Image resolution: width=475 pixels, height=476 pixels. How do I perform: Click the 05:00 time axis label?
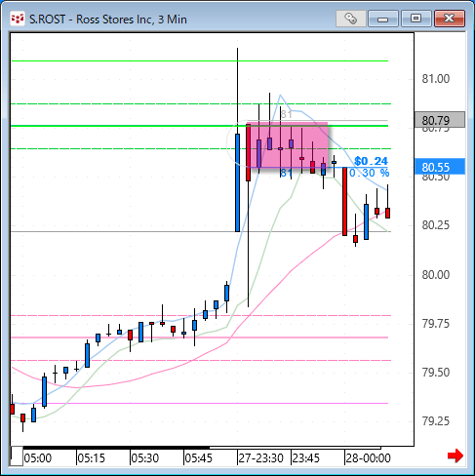pyautogui.click(x=38, y=458)
